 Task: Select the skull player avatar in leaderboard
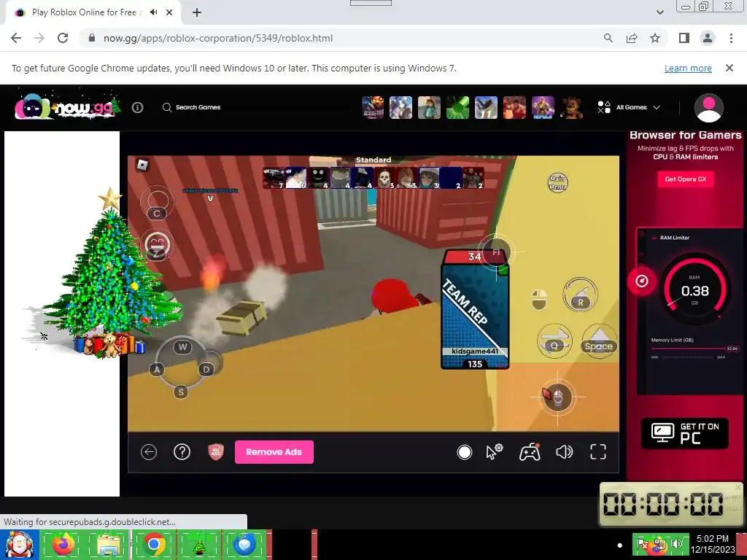[x=385, y=178]
